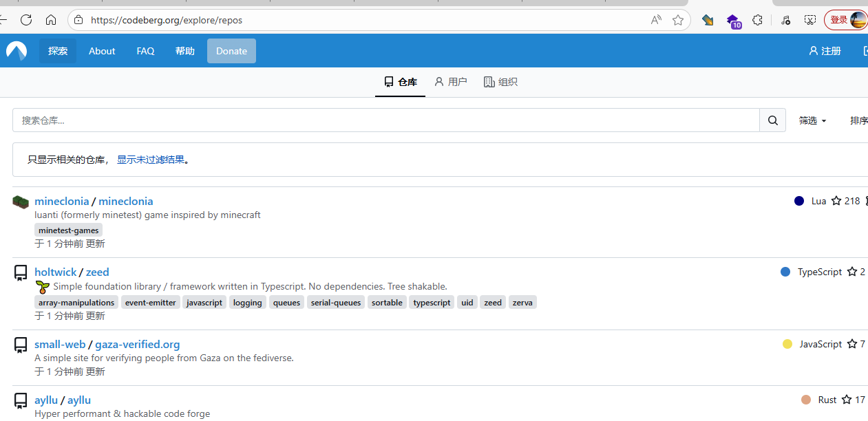Add page to favorites star icon
868x421 pixels.
tap(678, 20)
